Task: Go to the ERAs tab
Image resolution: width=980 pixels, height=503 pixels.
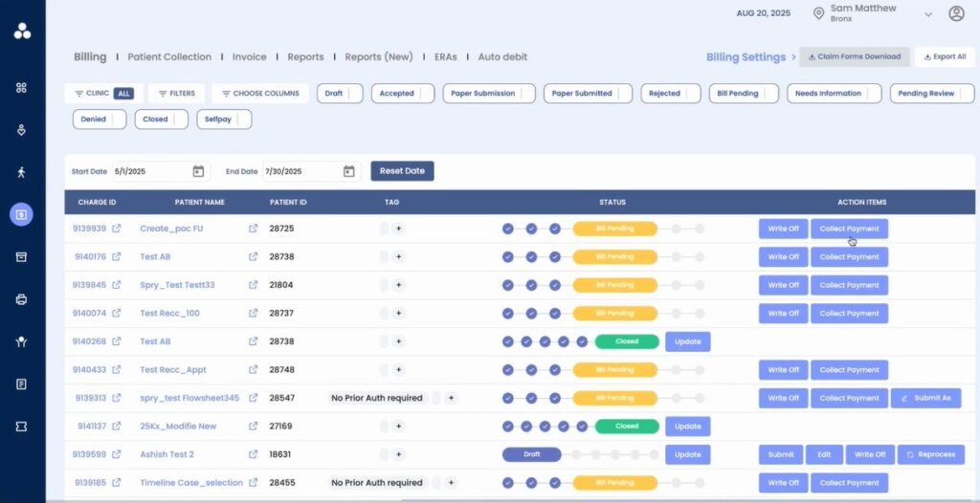Action: click(446, 57)
